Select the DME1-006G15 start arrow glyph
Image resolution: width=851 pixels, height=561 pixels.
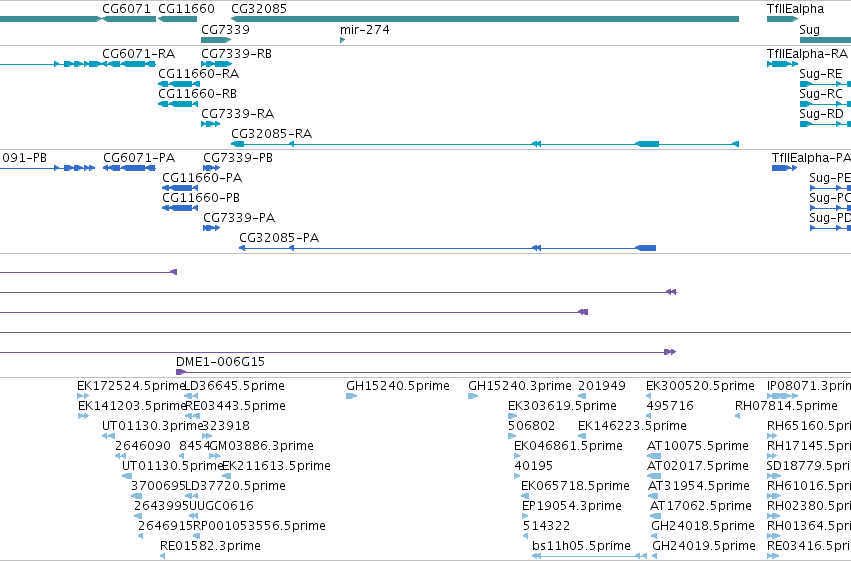(181, 372)
